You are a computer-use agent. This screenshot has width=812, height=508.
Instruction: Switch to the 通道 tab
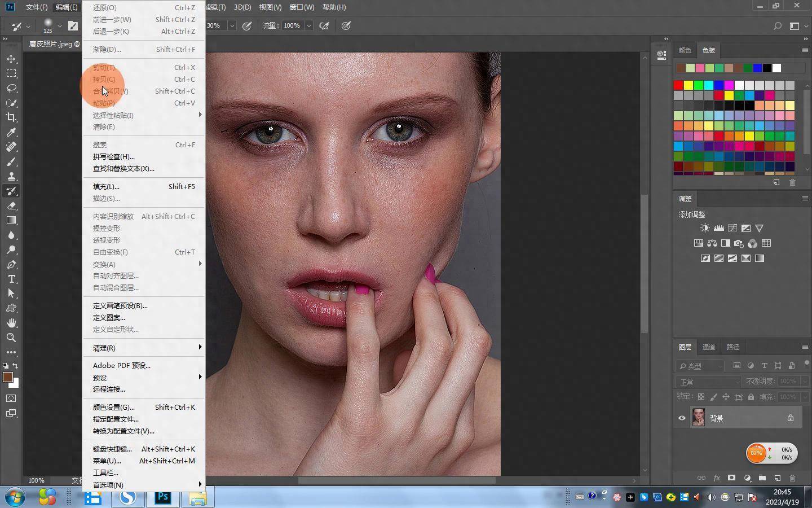click(x=709, y=347)
